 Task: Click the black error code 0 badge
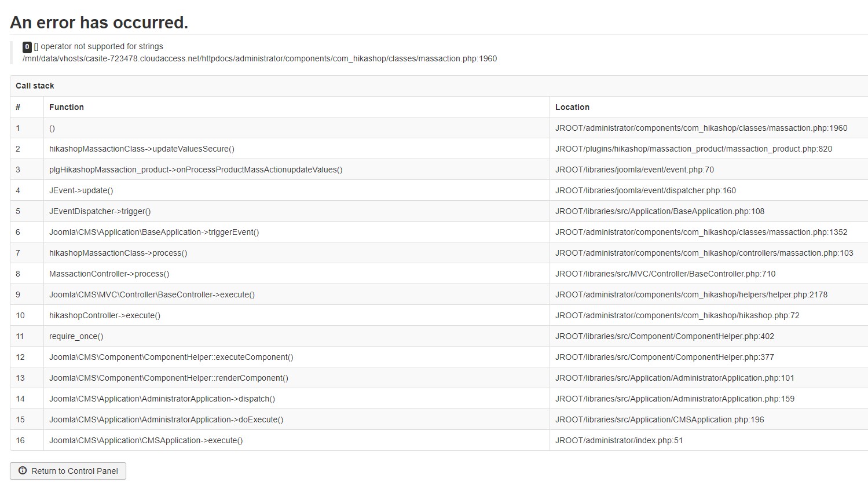pyautogui.click(x=27, y=47)
